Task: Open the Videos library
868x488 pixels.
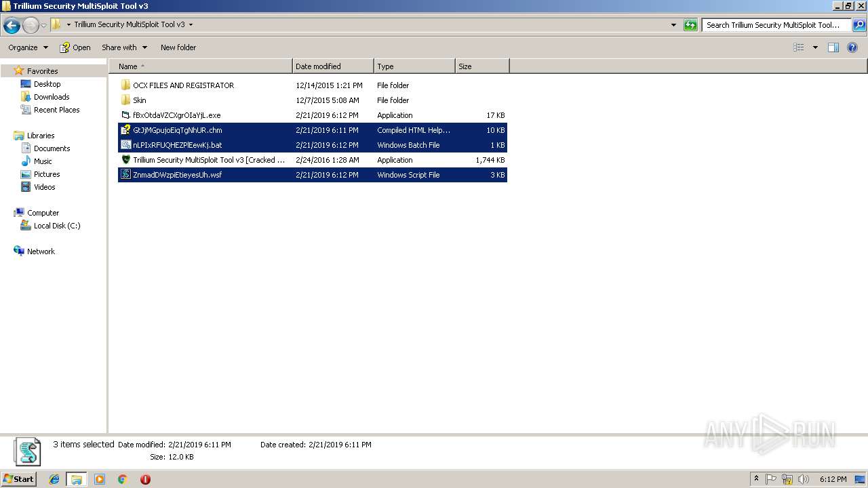Action: (x=44, y=187)
